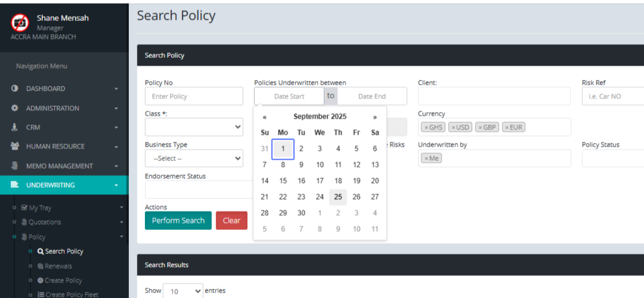This screenshot has width=644, height=298.
Task: Click the Dashboard gauge icon
Action: tap(15, 88)
